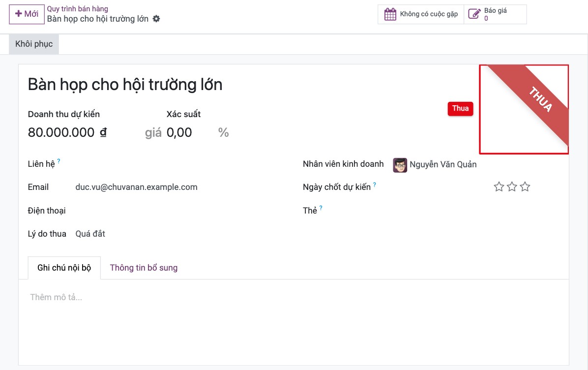Image resolution: width=588 pixels, height=370 pixels.
Task: Open the Báo giá 0 stat button
Action: coord(495,14)
